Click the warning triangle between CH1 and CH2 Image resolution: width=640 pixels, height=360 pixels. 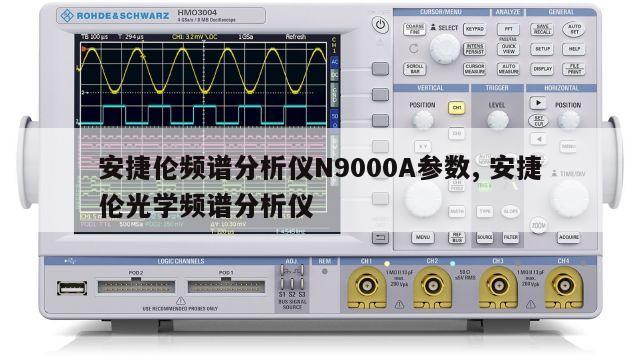point(399,304)
